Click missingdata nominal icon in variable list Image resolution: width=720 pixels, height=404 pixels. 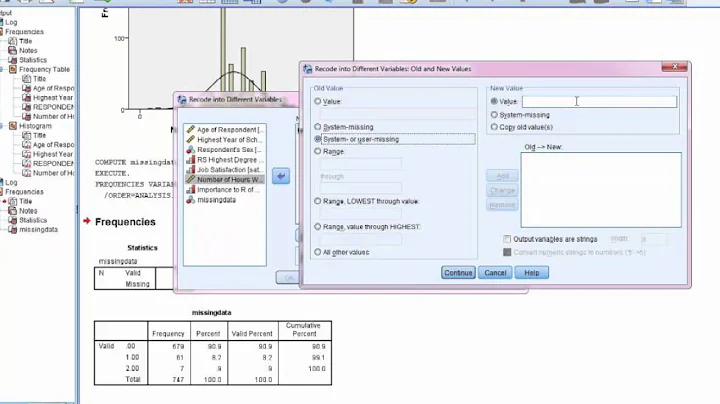191,200
